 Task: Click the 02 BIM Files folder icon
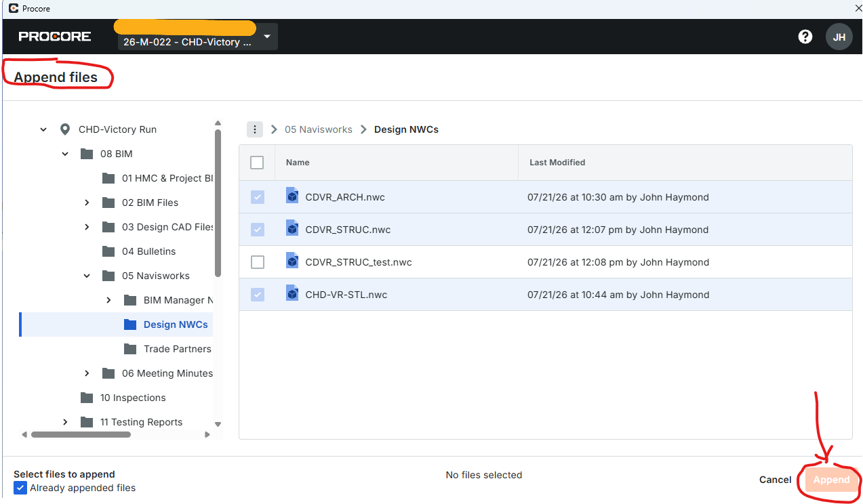(x=108, y=203)
